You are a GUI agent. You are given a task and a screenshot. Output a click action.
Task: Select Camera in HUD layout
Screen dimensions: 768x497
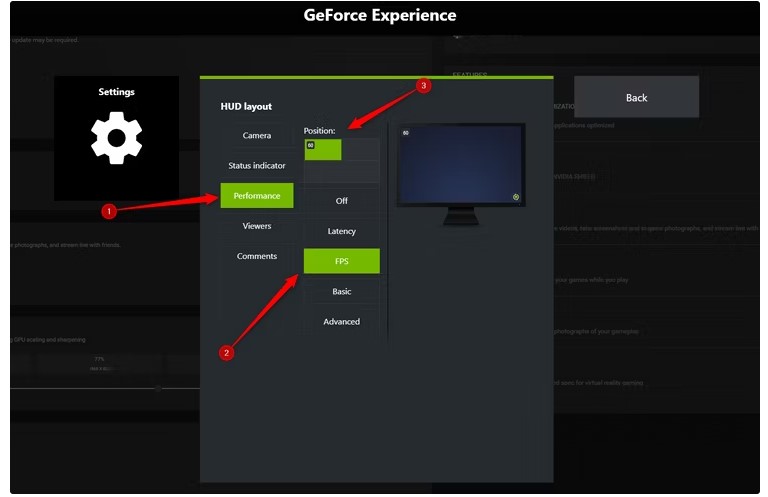pos(257,135)
